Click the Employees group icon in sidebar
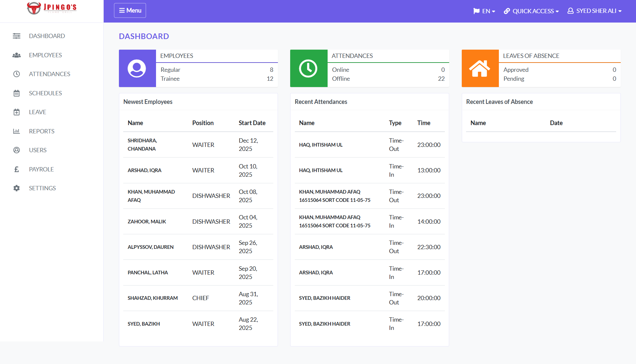Viewport: 636px width, 364px height. [17, 55]
